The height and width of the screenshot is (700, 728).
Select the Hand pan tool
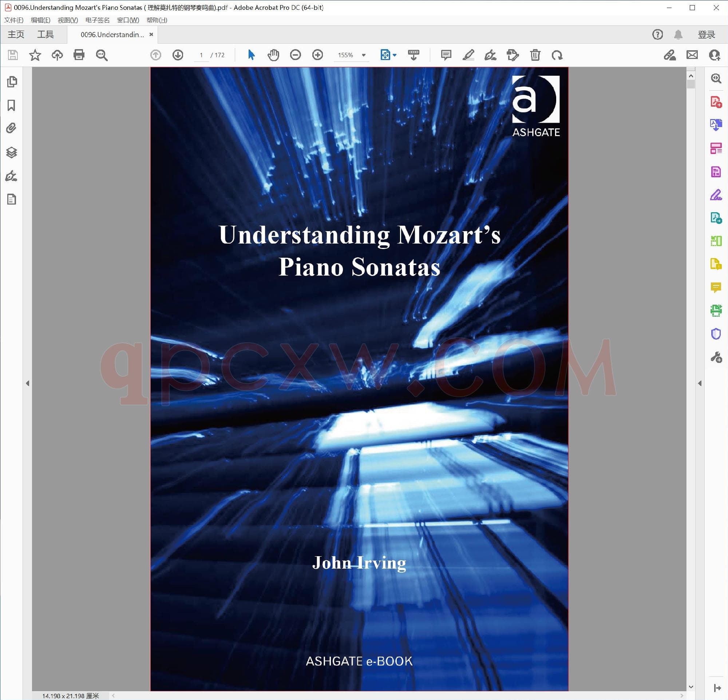[273, 55]
